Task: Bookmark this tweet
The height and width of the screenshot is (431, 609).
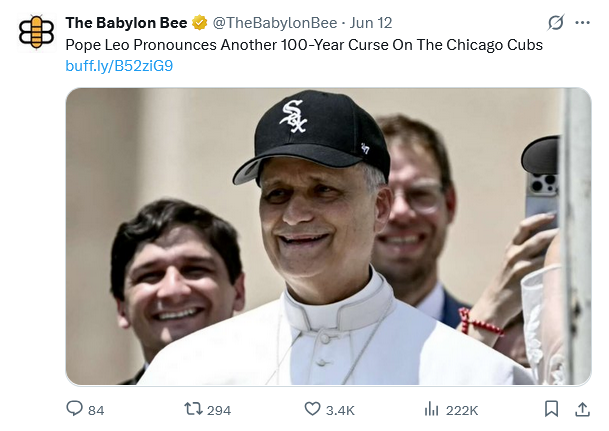Action: 551,409
